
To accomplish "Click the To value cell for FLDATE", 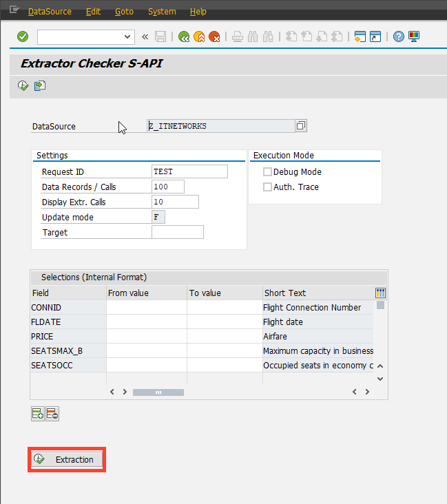I will (x=225, y=322).
